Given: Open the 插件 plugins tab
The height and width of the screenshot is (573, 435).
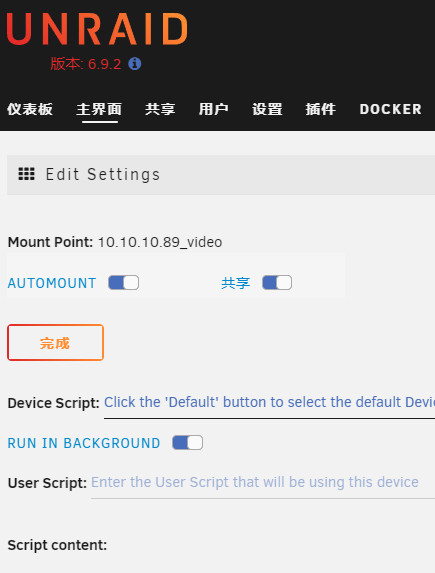Looking at the screenshot, I should point(321,109).
